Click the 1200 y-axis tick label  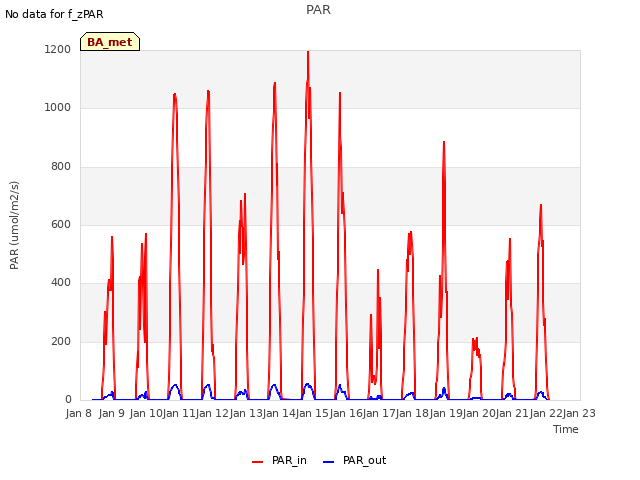pos(58,49)
